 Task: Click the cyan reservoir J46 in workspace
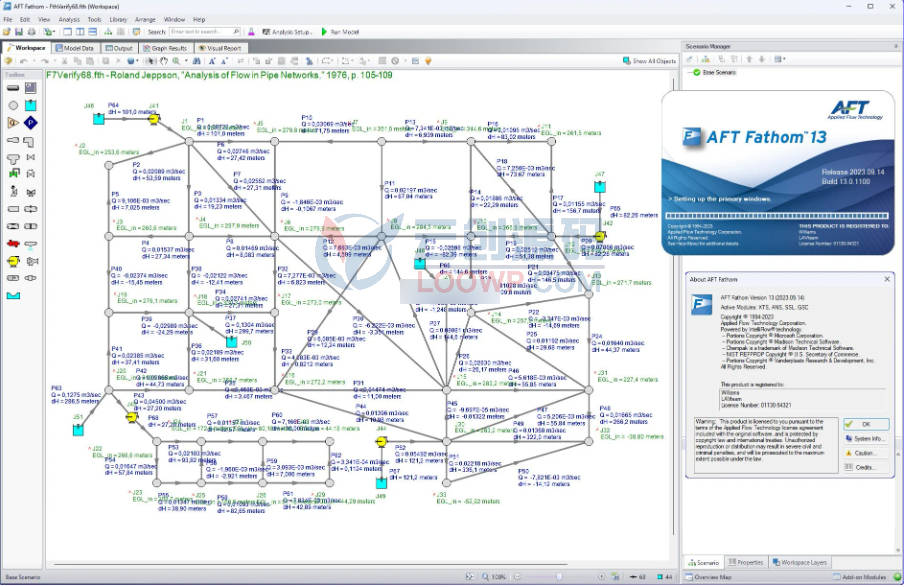99,119
